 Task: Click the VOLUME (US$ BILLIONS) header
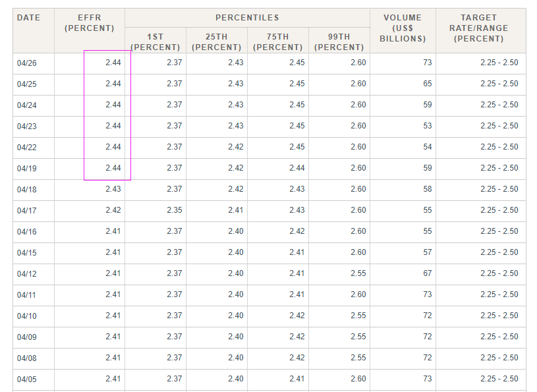(403, 28)
